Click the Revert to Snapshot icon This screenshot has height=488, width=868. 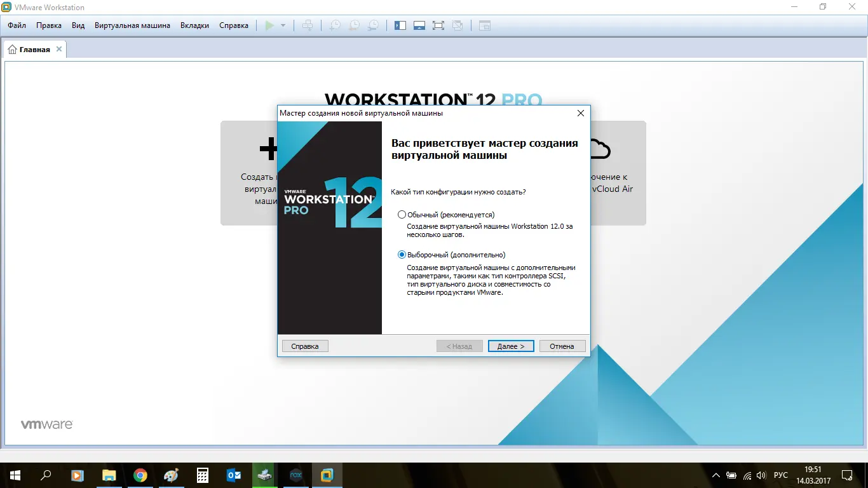click(354, 25)
